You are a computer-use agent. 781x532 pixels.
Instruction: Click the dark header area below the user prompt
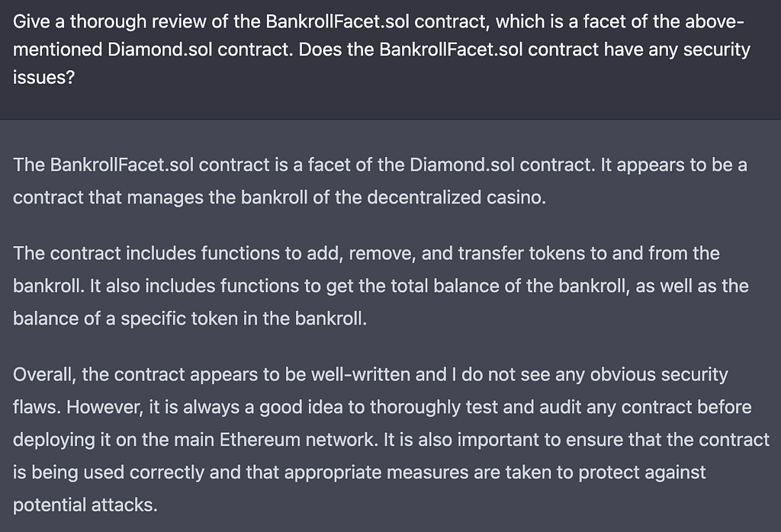tap(390, 104)
